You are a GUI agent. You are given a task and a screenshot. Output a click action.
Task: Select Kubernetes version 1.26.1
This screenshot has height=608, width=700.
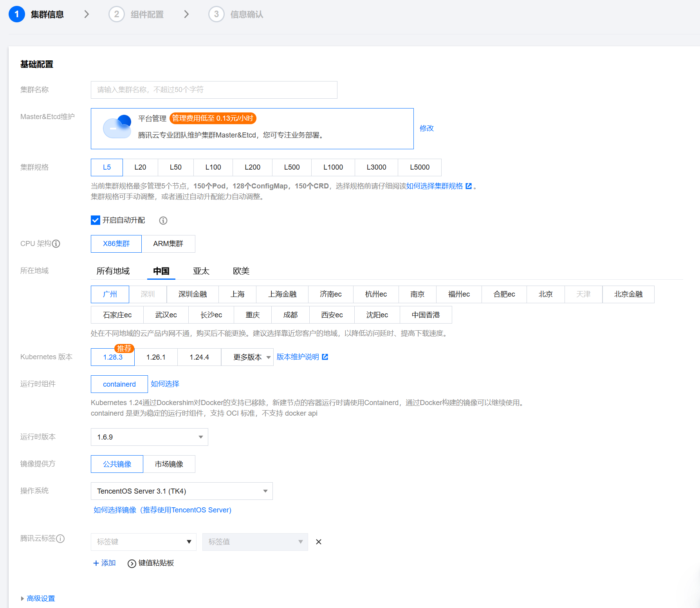tap(156, 357)
